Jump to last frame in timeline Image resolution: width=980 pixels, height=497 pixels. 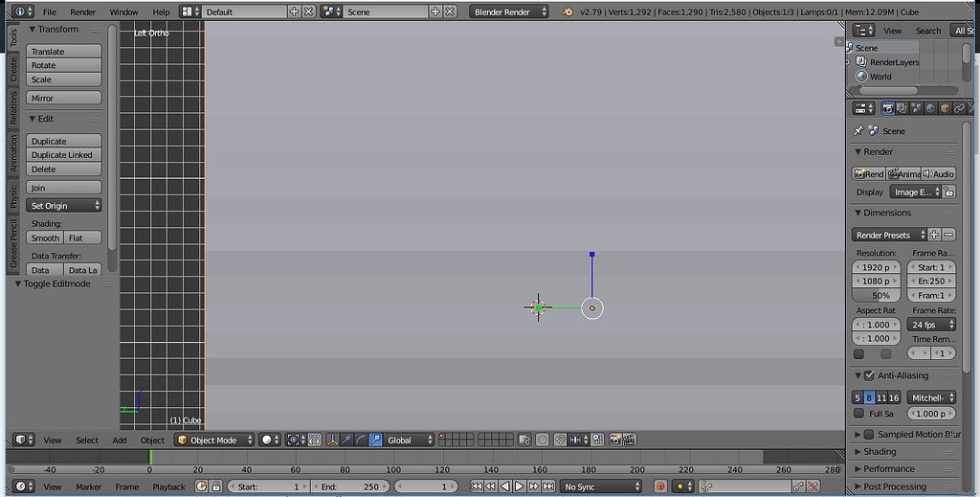tap(548, 486)
